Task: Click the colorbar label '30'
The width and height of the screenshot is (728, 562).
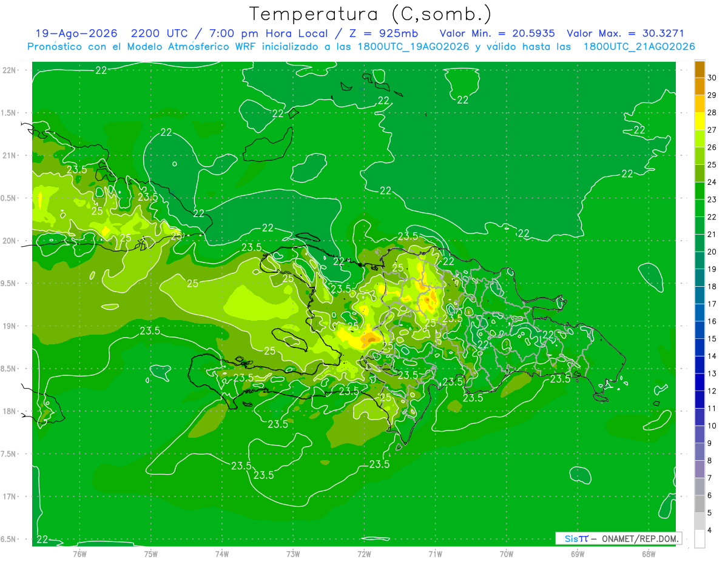Action: 712,78
